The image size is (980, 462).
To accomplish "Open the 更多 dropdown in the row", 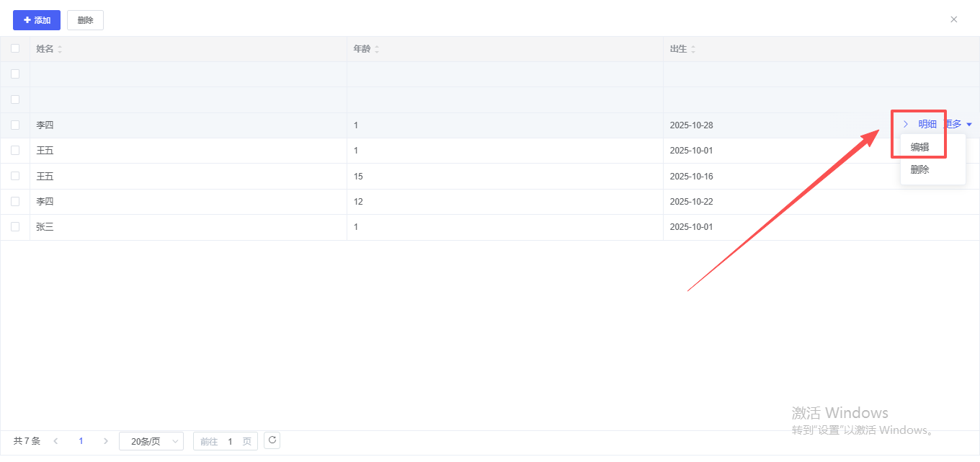I will coord(958,125).
